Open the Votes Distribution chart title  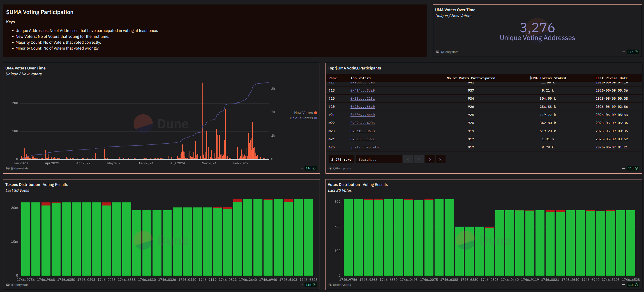(x=343, y=184)
